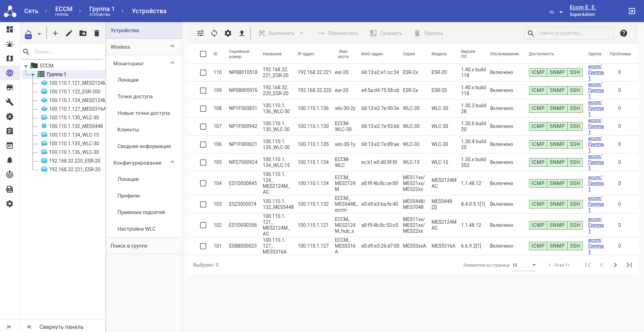Open the map icon in the left rail
This screenshot has height=332, width=644.
(x=10, y=58)
